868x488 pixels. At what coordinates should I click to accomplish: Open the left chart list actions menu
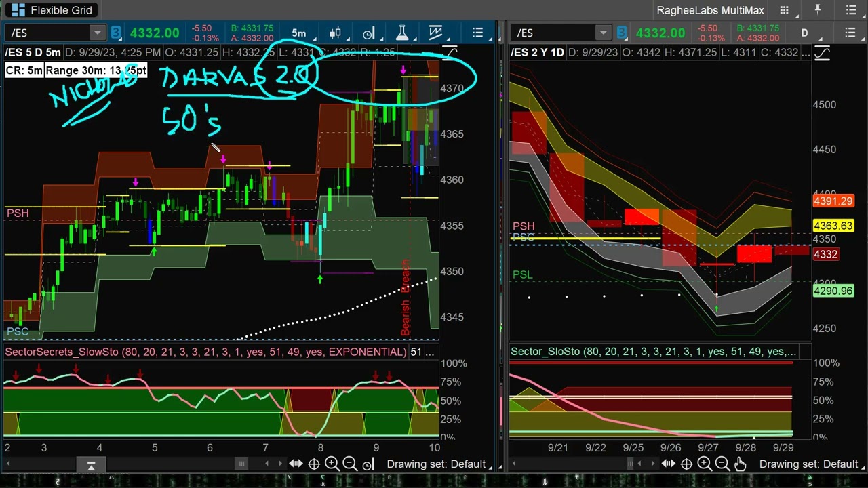[x=478, y=33]
